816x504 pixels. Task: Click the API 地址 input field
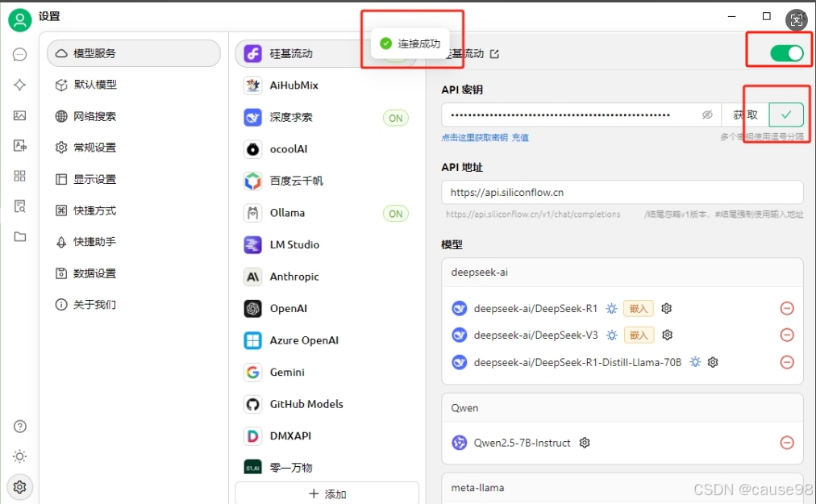tap(622, 192)
